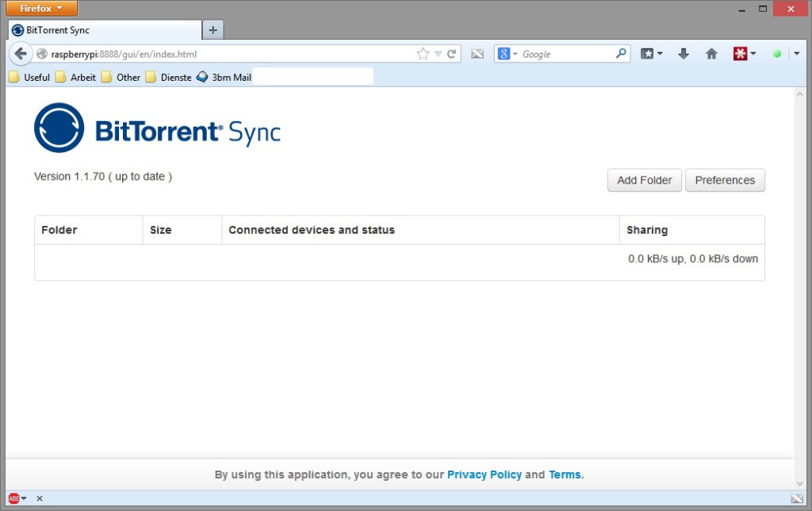
Task: Click the Add Folder button
Action: 644,180
